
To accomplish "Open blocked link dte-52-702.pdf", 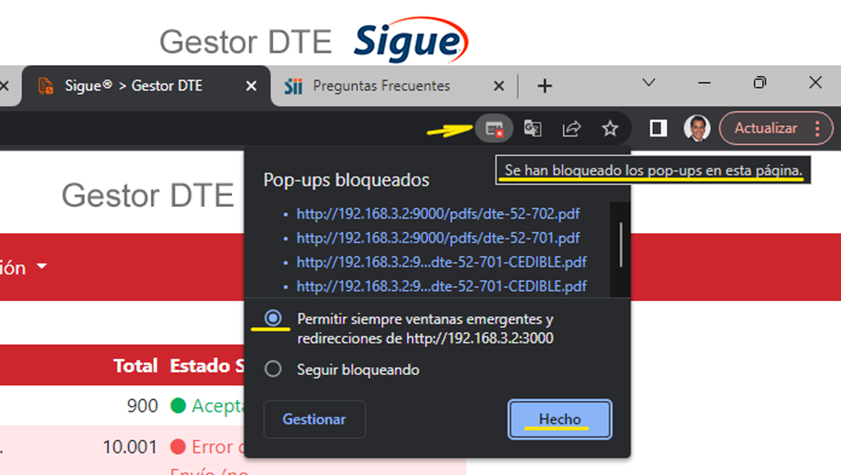I will tap(438, 214).
